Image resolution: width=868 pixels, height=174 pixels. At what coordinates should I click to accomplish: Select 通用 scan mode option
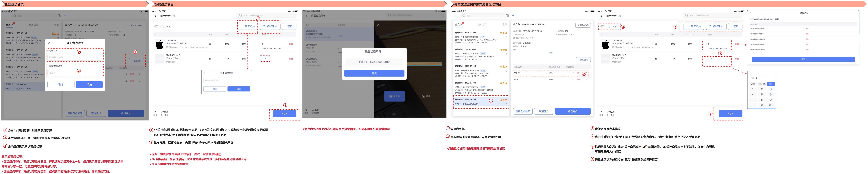[x=426, y=96]
